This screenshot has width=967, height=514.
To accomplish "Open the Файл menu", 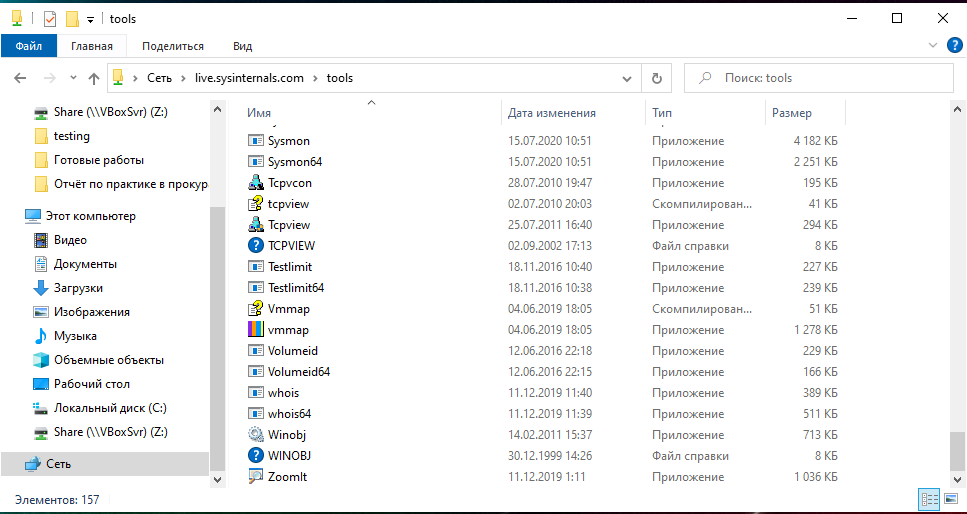I will coord(28,46).
